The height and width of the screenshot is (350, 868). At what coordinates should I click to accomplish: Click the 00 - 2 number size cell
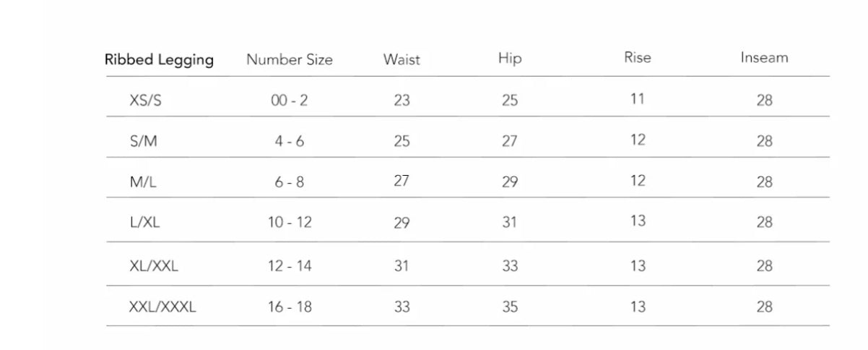289,101
